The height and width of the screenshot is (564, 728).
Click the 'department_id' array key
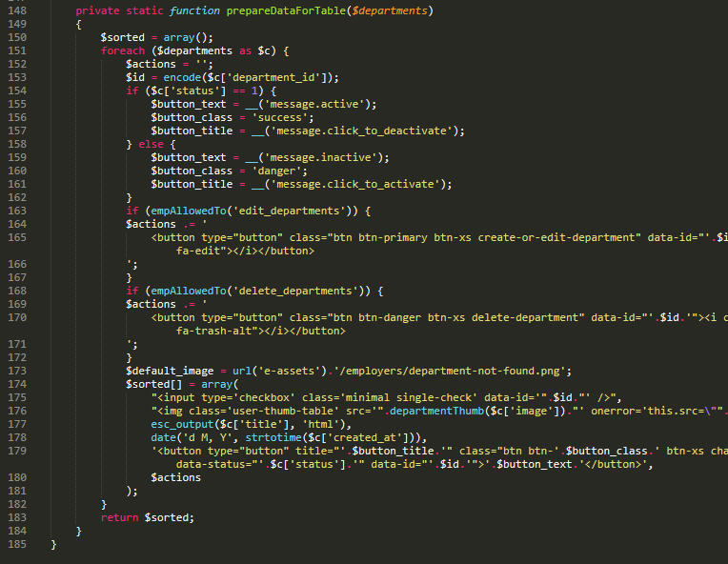273,77
